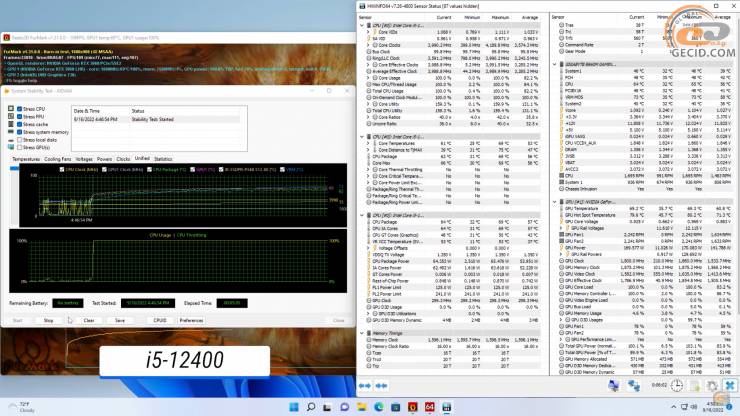Screen dimensions: 740x416
Task: Open Chat icon on taskbar
Action: (345, 407)
